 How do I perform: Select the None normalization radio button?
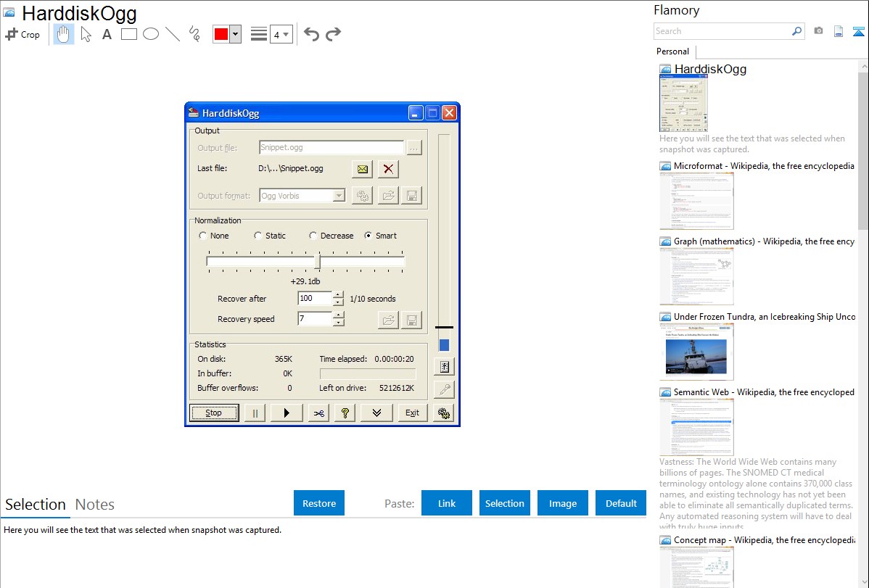pos(203,236)
